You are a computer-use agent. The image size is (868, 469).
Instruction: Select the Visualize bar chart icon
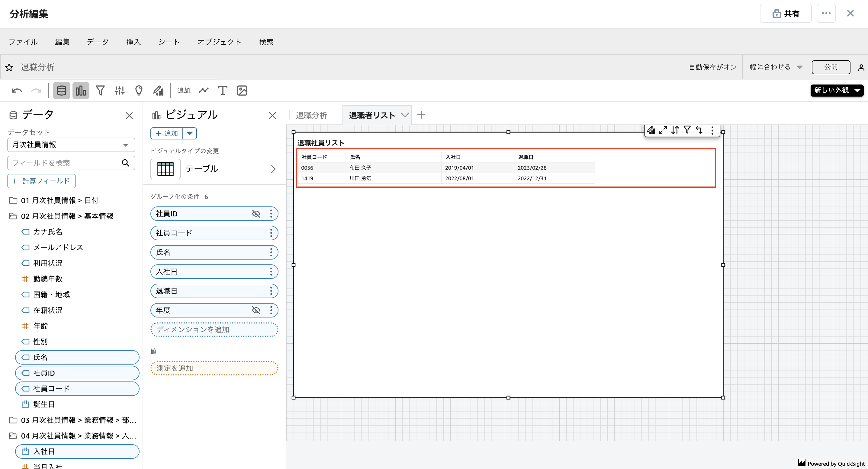81,90
